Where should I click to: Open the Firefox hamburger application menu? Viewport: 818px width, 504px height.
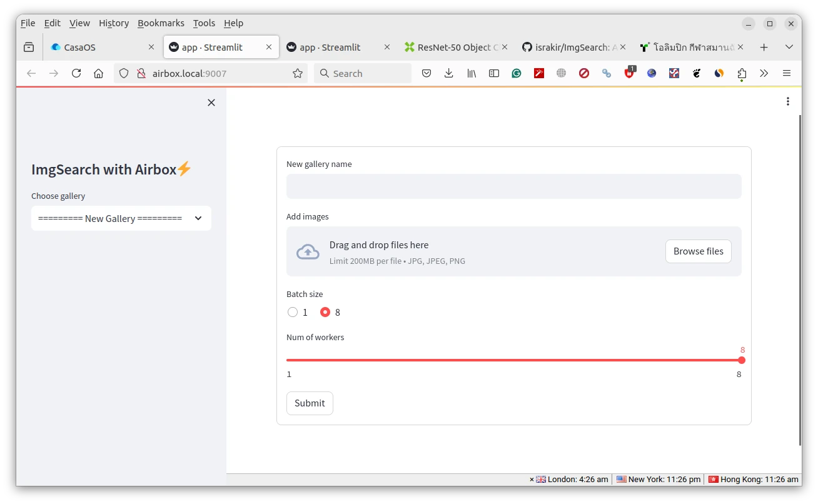coord(787,73)
